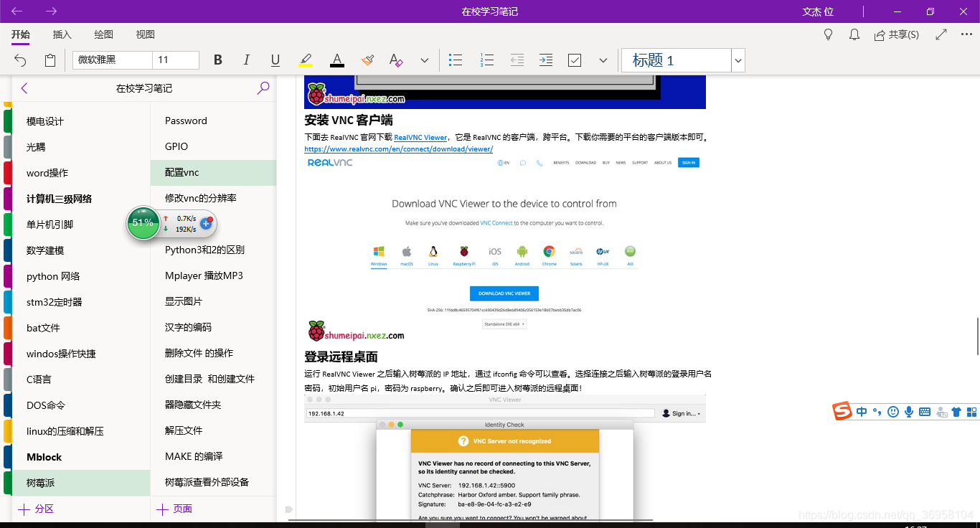
Task: Undo the last action
Action: point(20,60)
